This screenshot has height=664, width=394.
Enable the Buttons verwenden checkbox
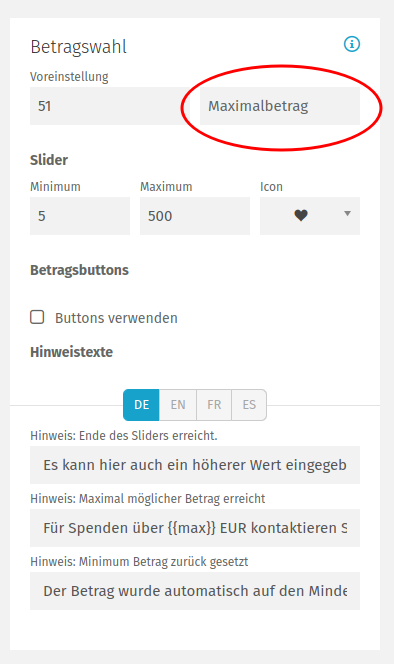pyautogui.click(x=37, y=317)
